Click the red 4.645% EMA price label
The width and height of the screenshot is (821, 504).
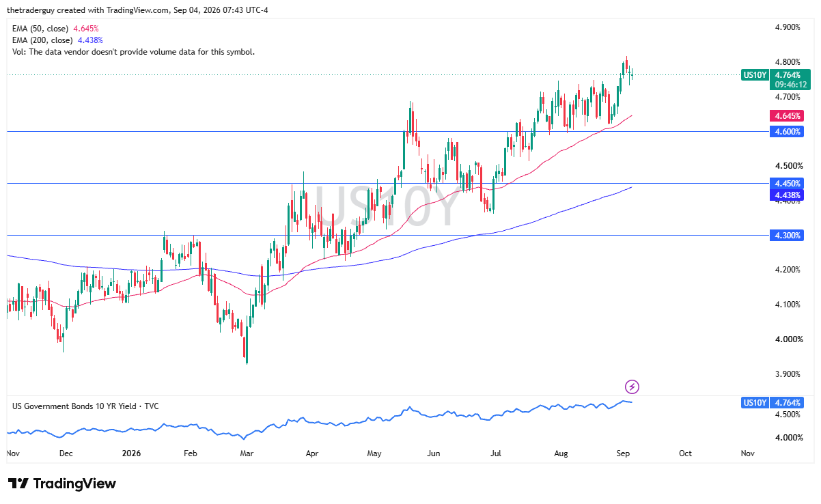[x=787, y=115]
